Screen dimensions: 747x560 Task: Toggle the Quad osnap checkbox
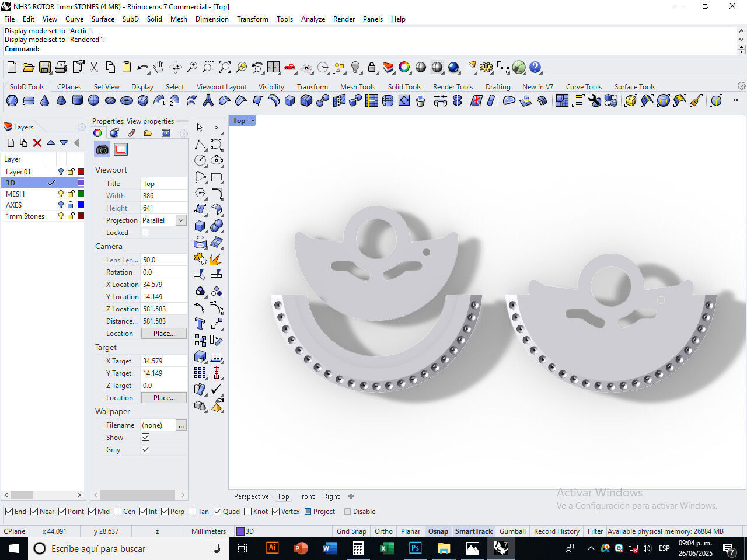click(x=217, y=512)
